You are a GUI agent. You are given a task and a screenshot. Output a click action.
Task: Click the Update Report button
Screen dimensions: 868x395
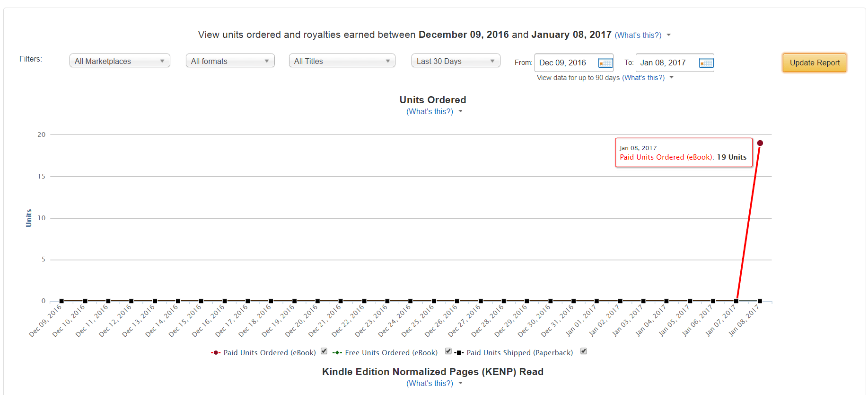[815, 63]
